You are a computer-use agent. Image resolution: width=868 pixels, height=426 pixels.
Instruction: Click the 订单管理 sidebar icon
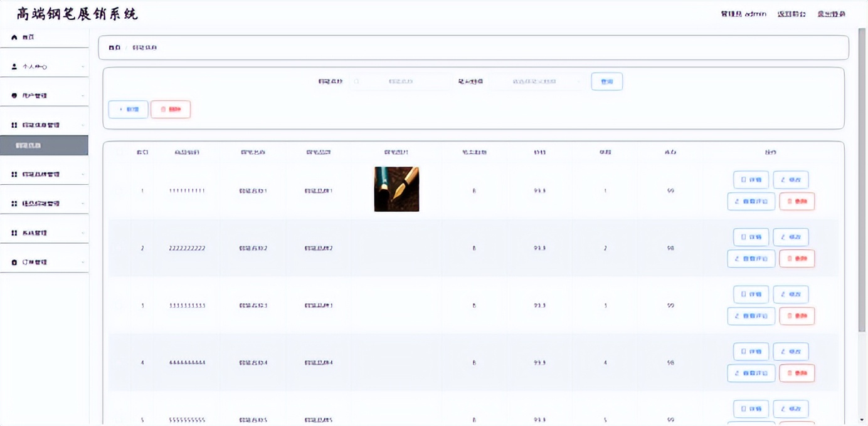[14, 262]
